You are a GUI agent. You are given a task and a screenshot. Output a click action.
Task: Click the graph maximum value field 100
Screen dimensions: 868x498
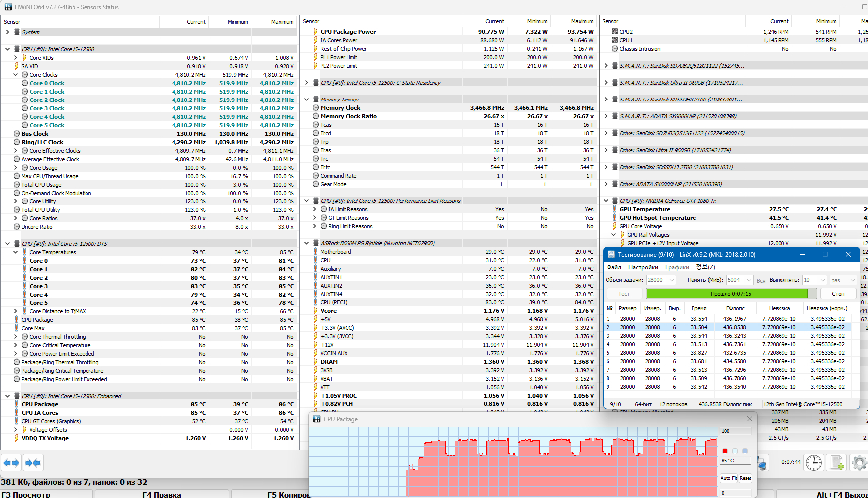(735, 431)
